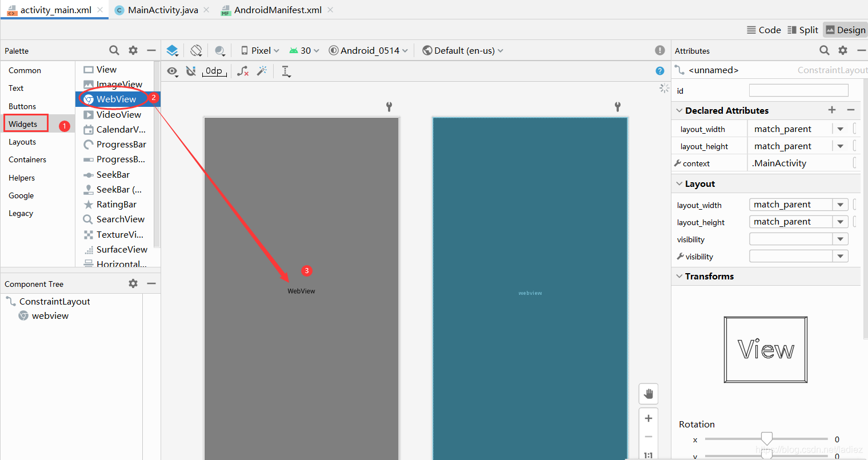868x460 pixels.
Task: Open Default (en-us) locale dropdown
Action: [x=463, y=50]
